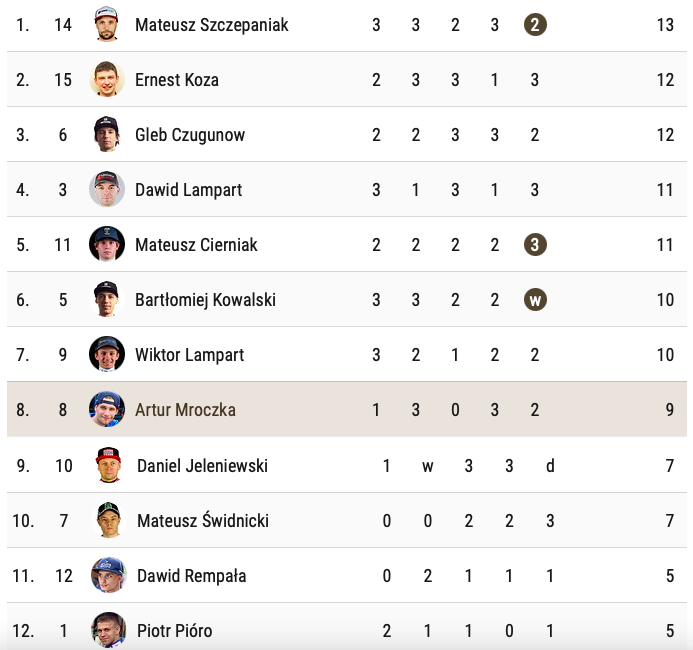This screenshot has height=650, width=693.
Task: Click Artur Mroczka's avatar photo
Action: pyautogui.click(x=107, y=409)
